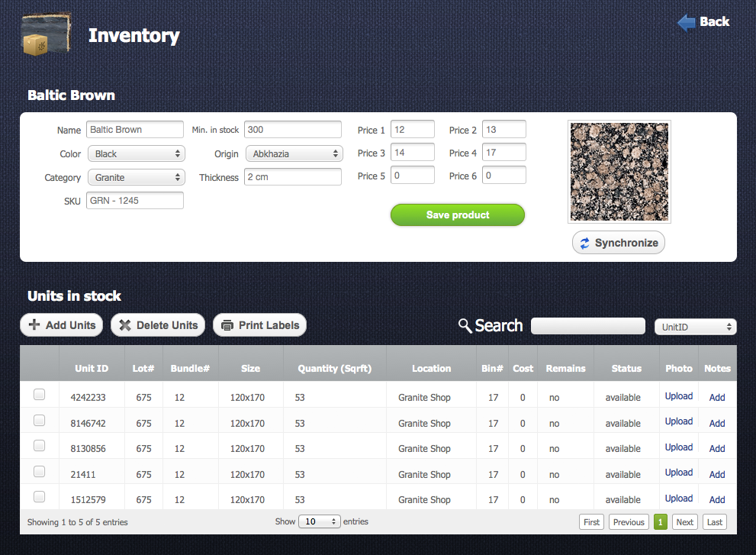Sort table by Location column header
Image resolution: width=756 pixels, height=555 pixels.
pyautogui.click(x=431, y=369)
